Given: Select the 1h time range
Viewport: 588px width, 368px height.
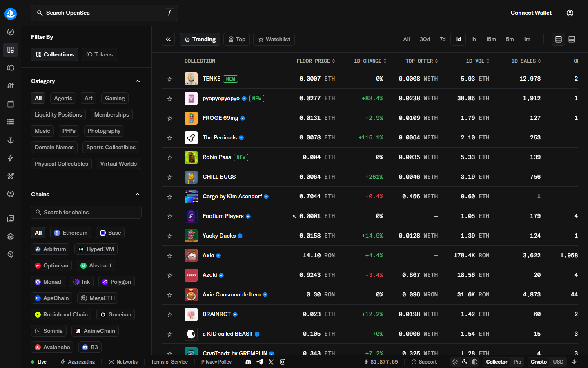Looking at the screenshot, I should point(473,39).
